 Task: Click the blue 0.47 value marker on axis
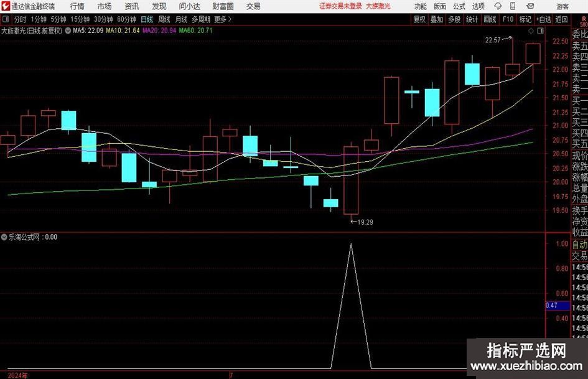point(551,306)
